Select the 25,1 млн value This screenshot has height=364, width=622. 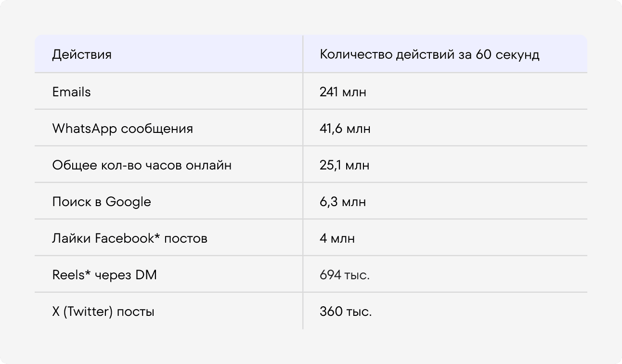pos(344,165)
